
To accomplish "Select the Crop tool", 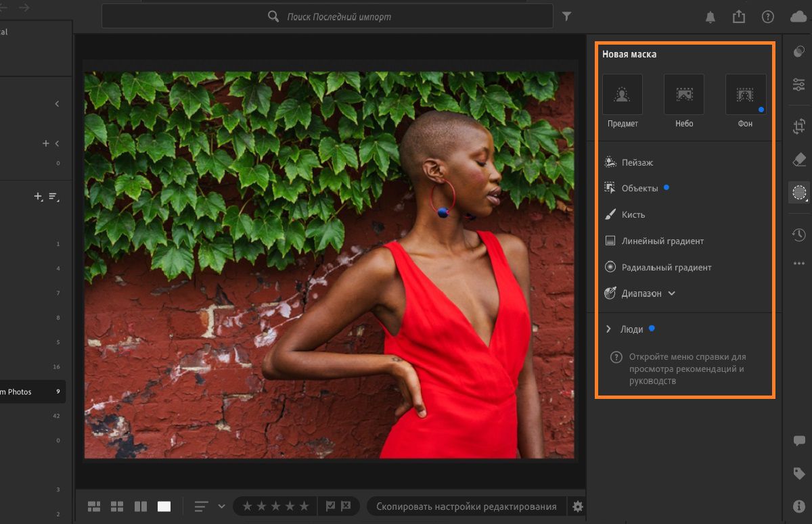I will point(798,125).
